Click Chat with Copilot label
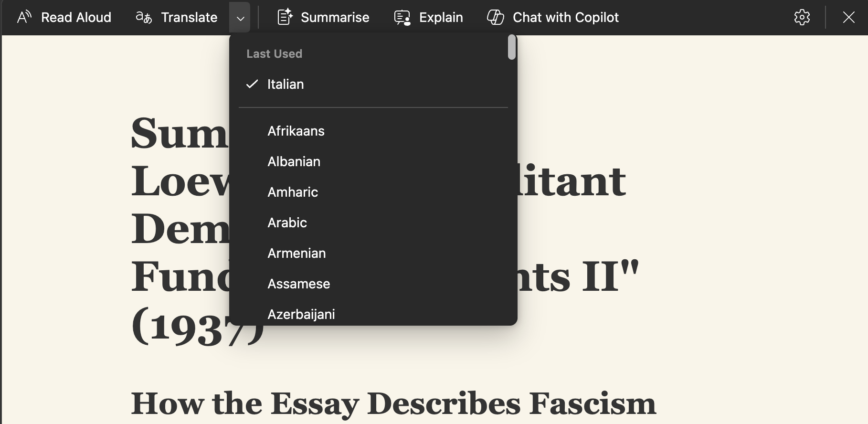Viewport: 868px width, 424px height. (565, 18)
